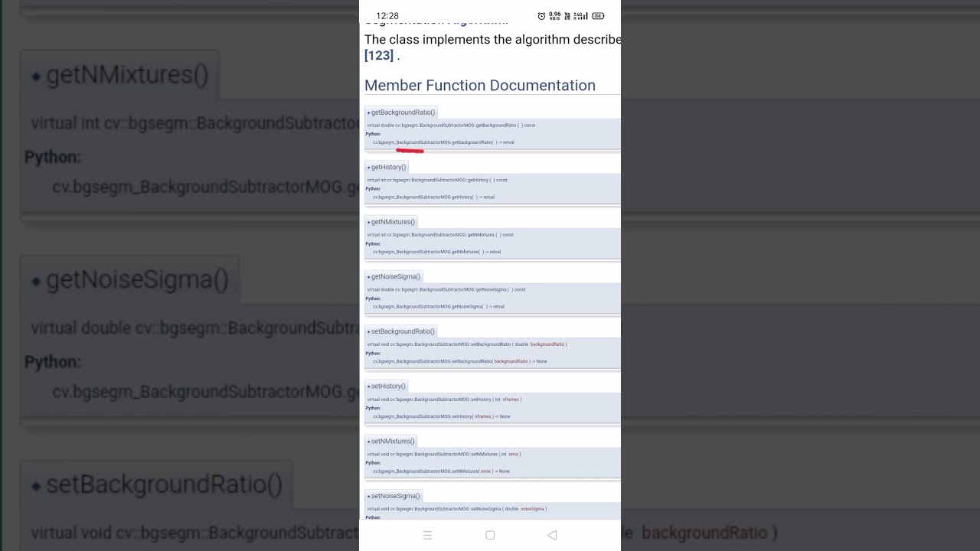Click the mobile signal strength bars

(x=584, y=16)
